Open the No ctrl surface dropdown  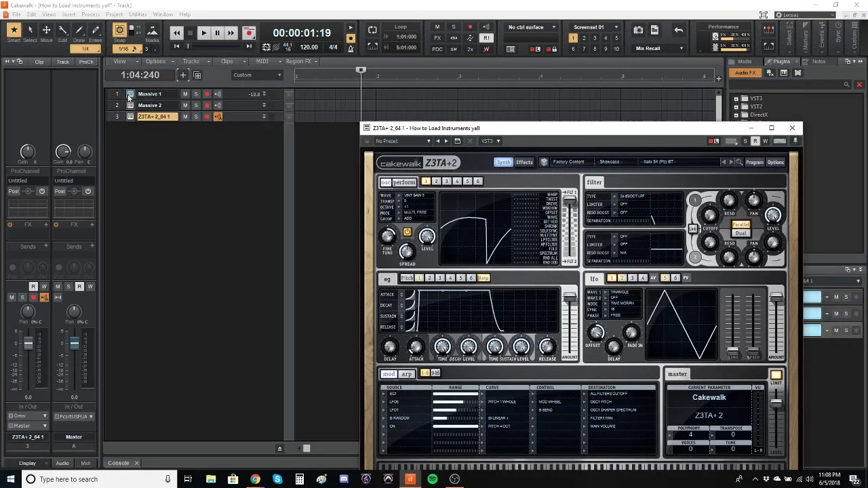(532, 27)
